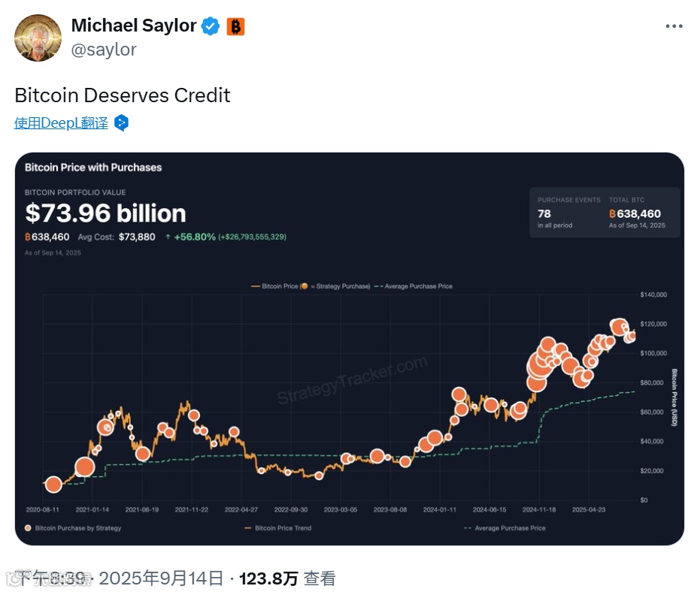Open the @saylor handle link
The image size is (700, 592).
click(104, 50)
